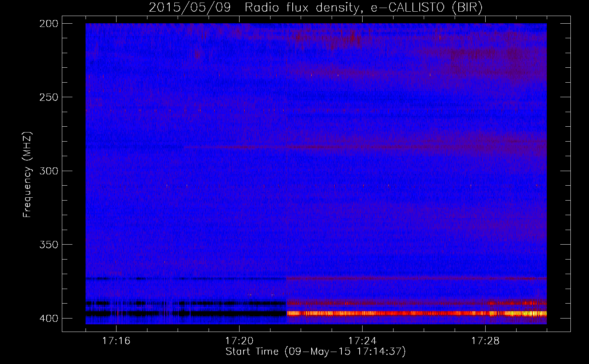Viewport: 589px width, 364px height.
Task: Click the 17:28 time tick label
Action: pyautogui.click(x=485, y=341)
